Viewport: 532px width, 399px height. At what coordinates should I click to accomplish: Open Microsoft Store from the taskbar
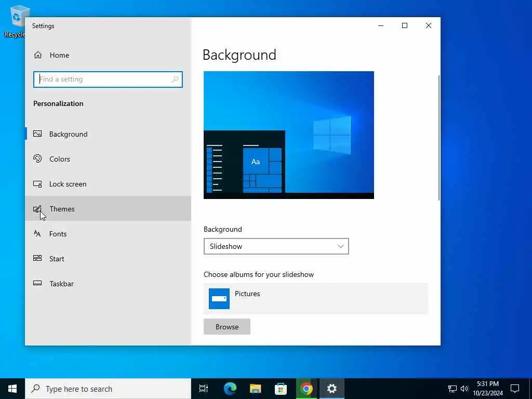pyautogui.click(x=281, y=389)
